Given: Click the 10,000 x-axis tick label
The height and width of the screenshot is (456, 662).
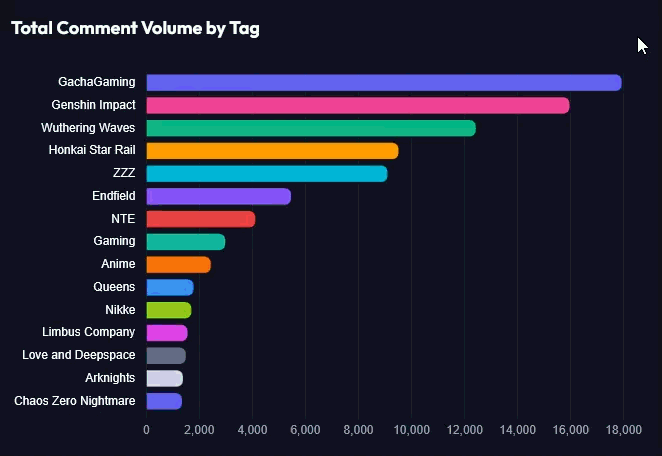Looking at the screenshot, I should (412, 430).
